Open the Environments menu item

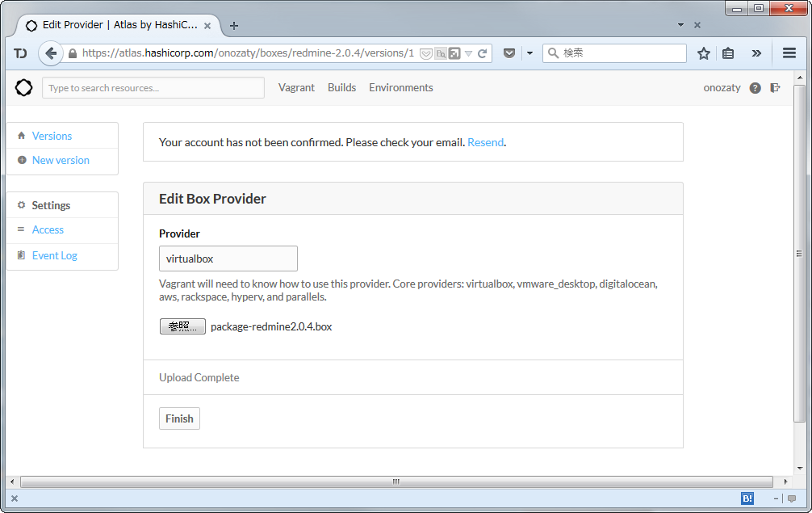coord(401,87)
